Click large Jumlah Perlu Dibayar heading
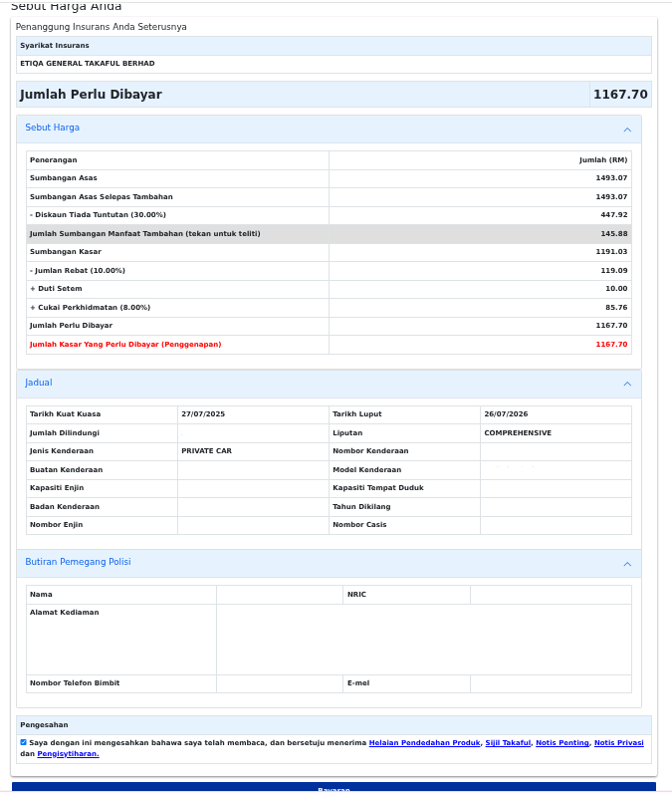The height and width of the screenshot is (795, 672). click(91, 95)
